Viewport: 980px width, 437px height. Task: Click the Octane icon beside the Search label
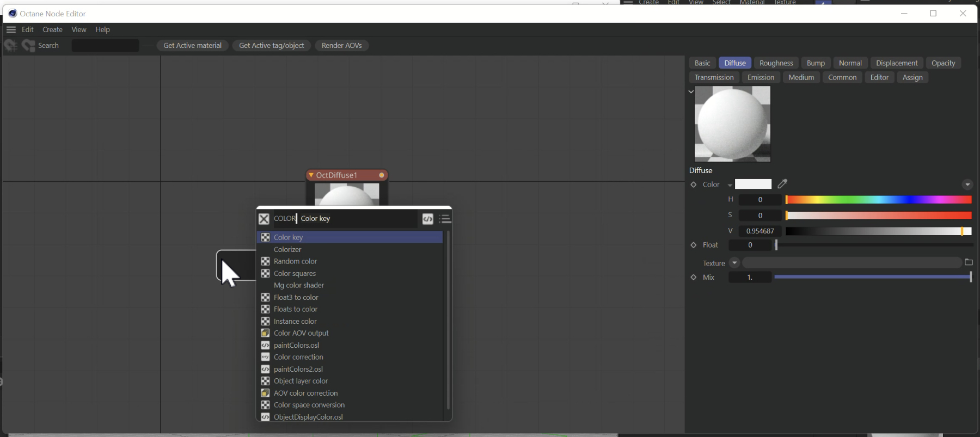point(28,46)
